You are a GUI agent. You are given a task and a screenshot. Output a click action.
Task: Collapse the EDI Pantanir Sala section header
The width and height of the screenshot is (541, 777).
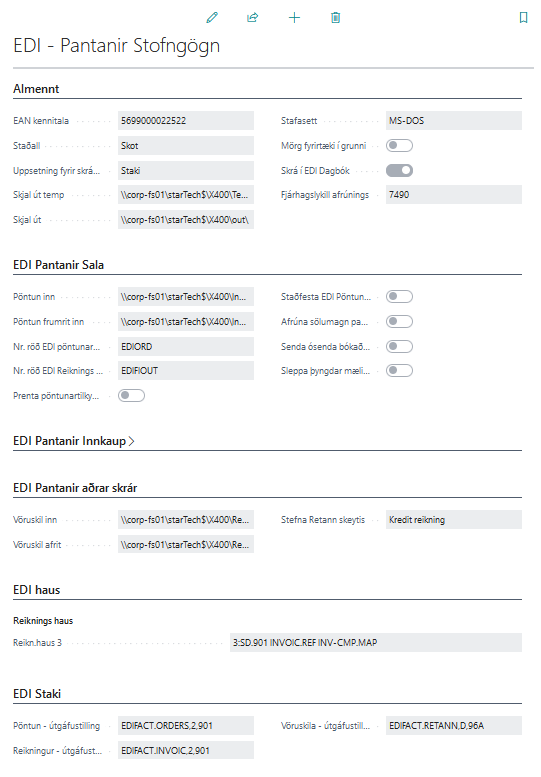(58, 265)
